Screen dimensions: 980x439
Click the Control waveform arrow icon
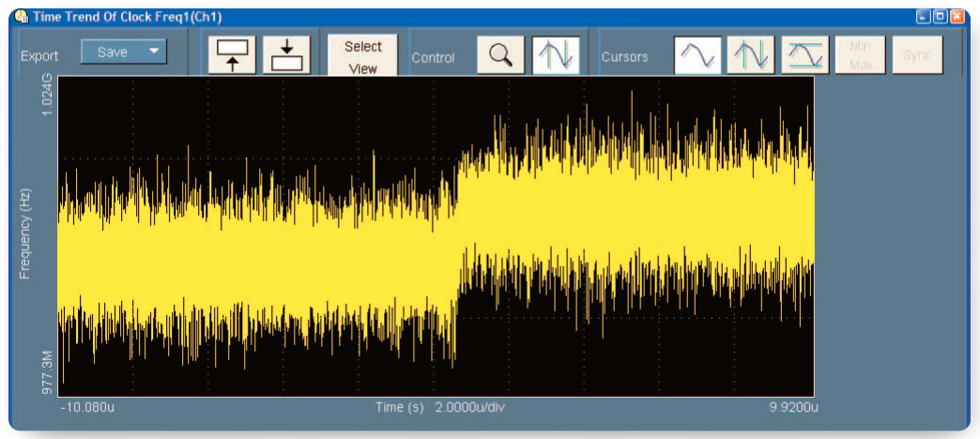(556, 54)
